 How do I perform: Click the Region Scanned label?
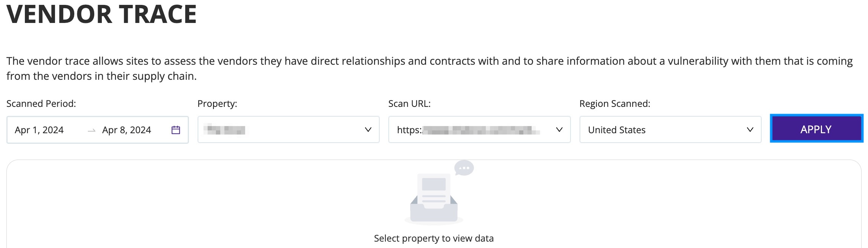(x=615, y=103)
